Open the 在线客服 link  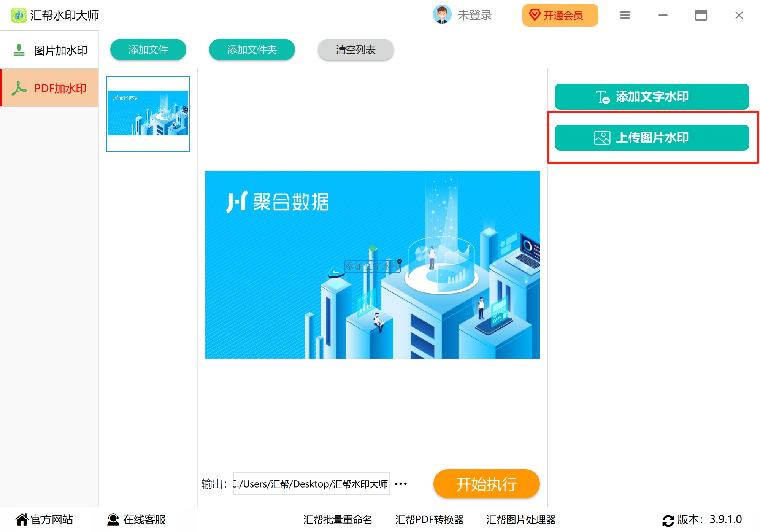(136, 519)
